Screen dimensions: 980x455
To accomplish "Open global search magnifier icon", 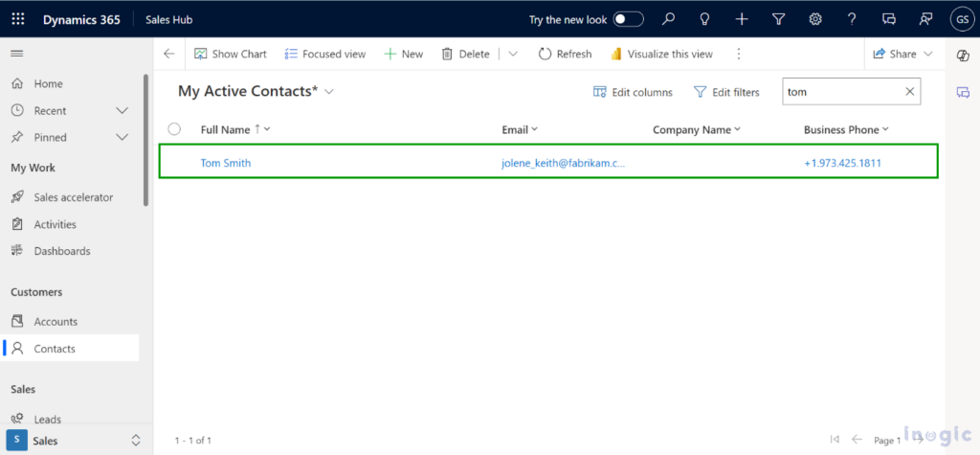I will tap(668, 19).
